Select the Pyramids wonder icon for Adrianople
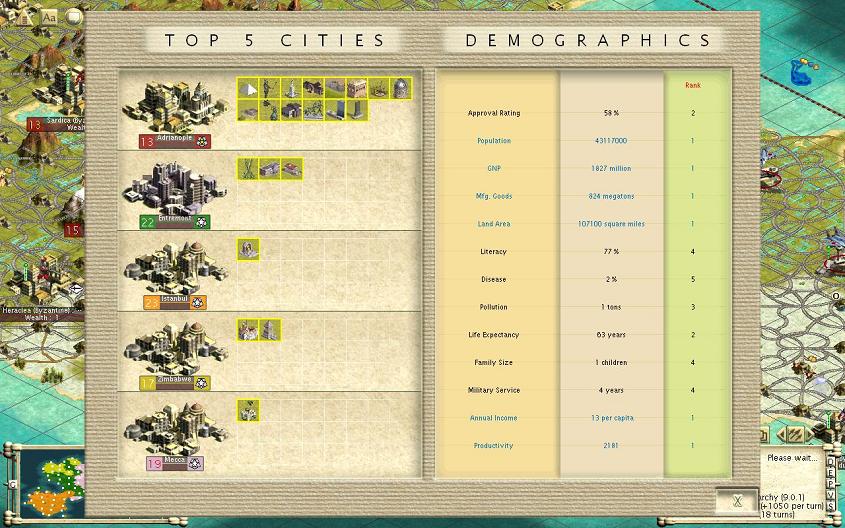The width and height of the screenshot is (845, 528). (x=248, y=88)
